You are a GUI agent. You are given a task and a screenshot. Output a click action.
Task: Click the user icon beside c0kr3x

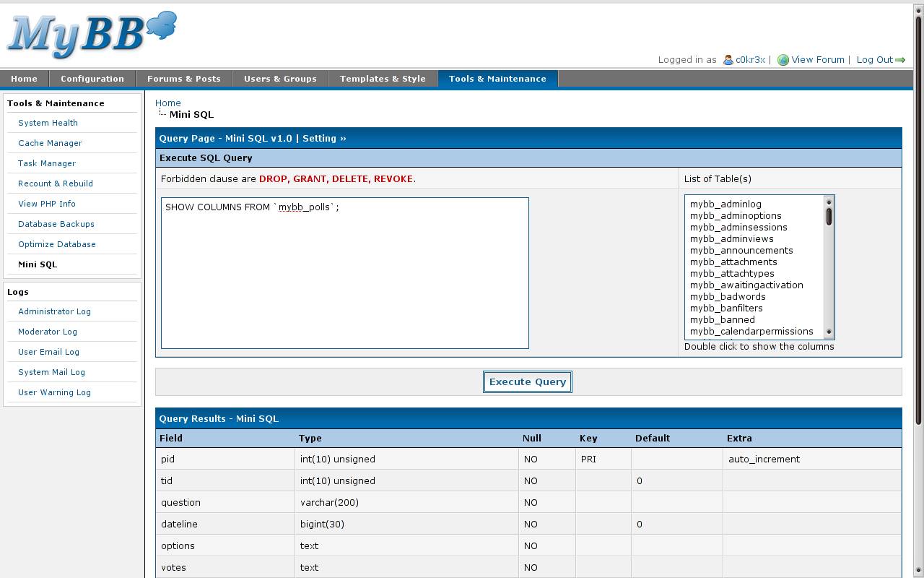point(728,60)
